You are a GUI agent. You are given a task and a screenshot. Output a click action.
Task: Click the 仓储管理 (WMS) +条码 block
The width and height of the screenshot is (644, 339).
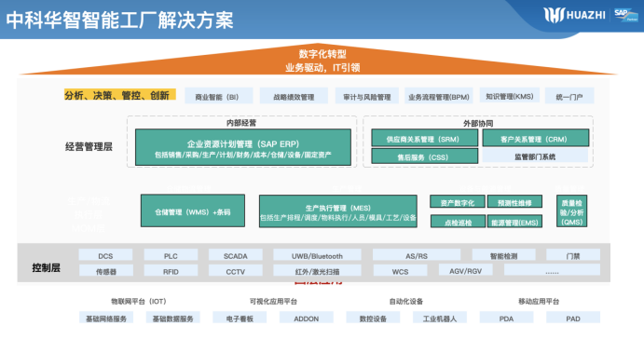(193, 211)
